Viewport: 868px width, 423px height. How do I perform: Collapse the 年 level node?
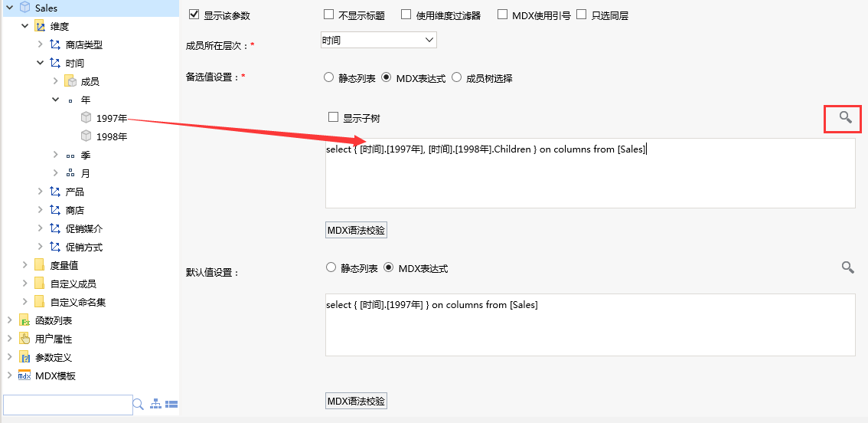[55, 100]
